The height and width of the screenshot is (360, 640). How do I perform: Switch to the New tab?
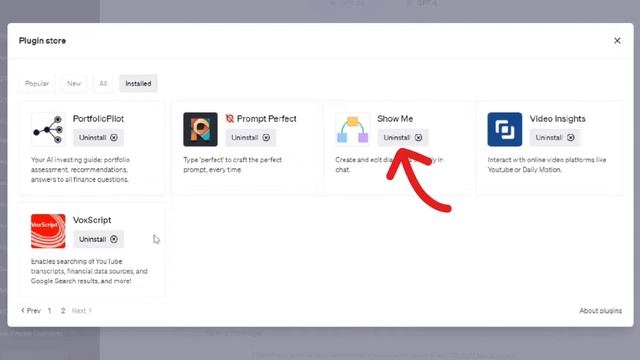click(74, 83)
